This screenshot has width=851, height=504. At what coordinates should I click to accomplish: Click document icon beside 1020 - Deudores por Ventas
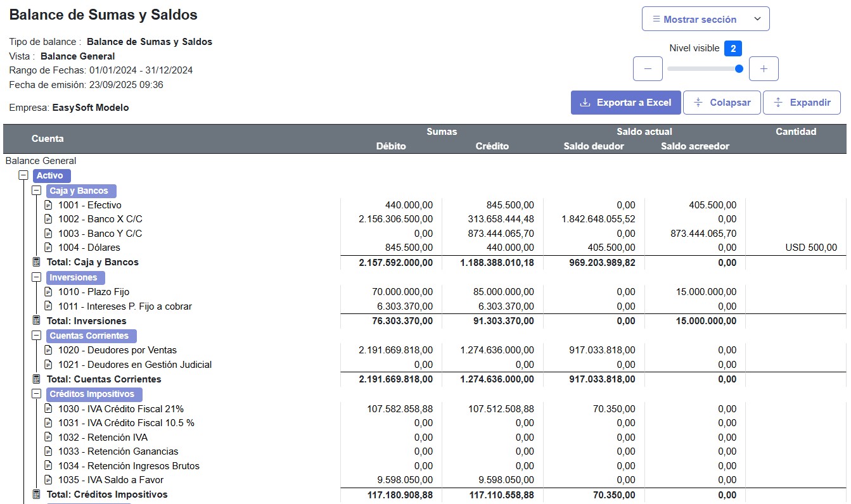point(49,350)
